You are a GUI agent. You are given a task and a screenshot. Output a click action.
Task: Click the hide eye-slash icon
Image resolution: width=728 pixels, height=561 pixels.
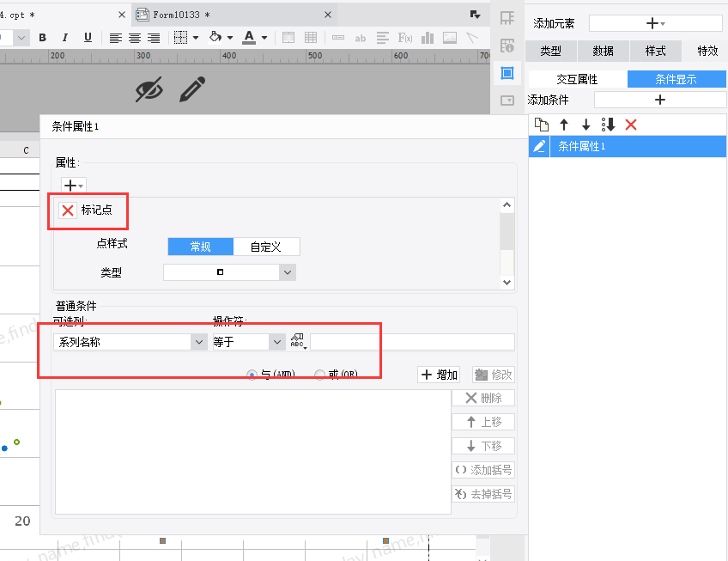pyautogui.click(x=149, y=88)
